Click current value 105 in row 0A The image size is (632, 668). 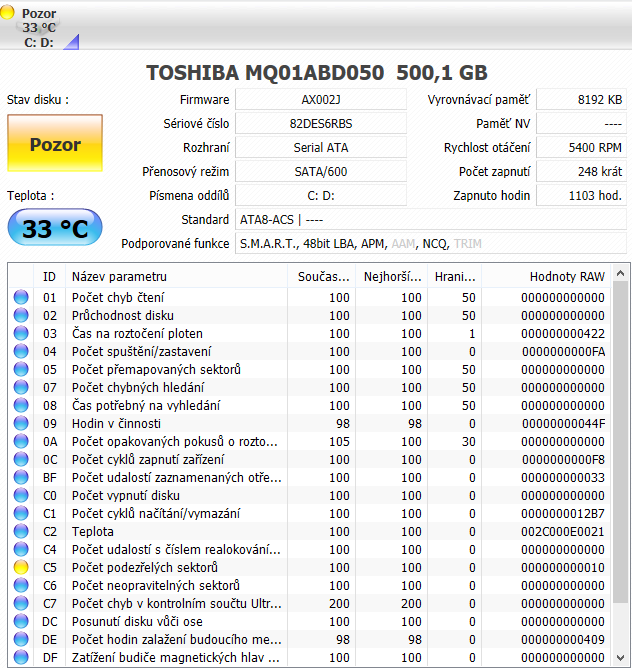[339, 441]
